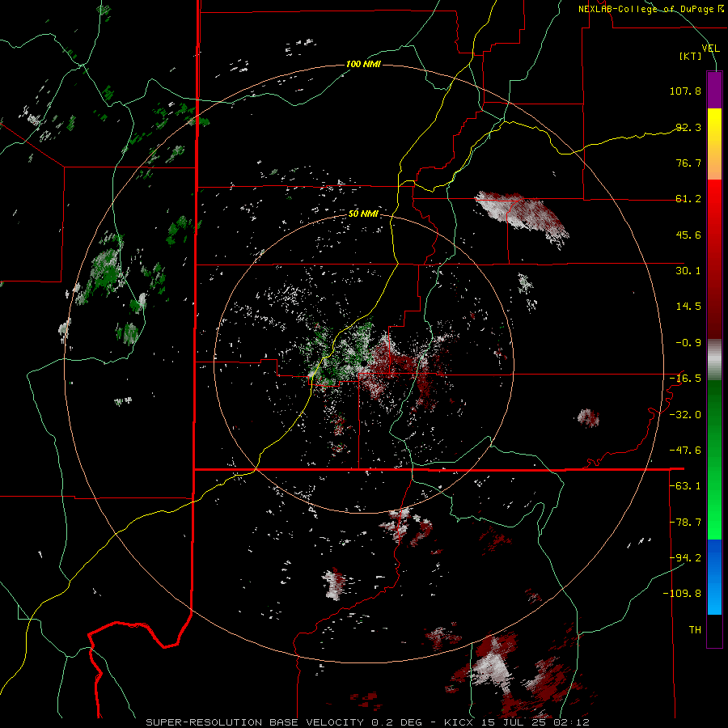Click the -32.0 velocity scale value
728x728 pixels.
685,415
